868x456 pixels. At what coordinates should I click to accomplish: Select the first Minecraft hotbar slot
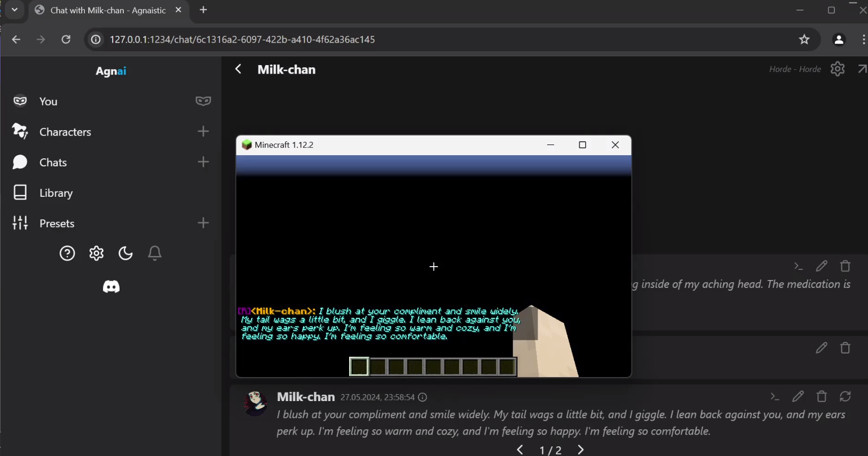(359, 367)
